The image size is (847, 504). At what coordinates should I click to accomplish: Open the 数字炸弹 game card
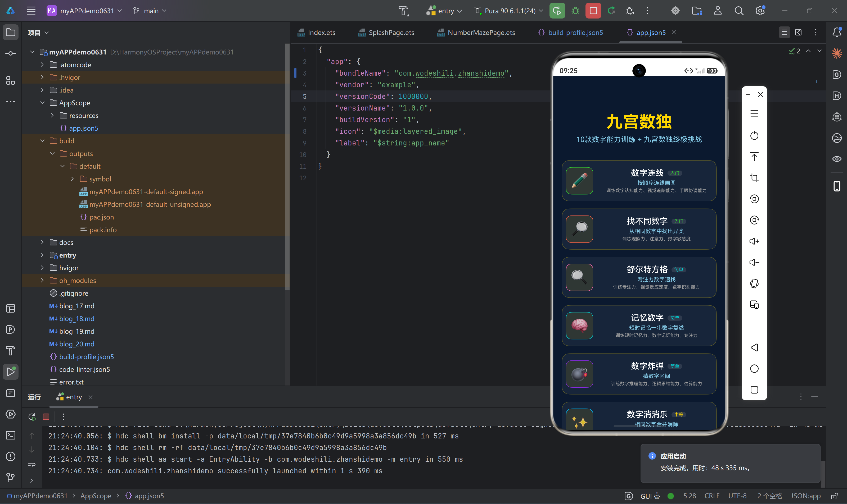(x=639, y=374)
